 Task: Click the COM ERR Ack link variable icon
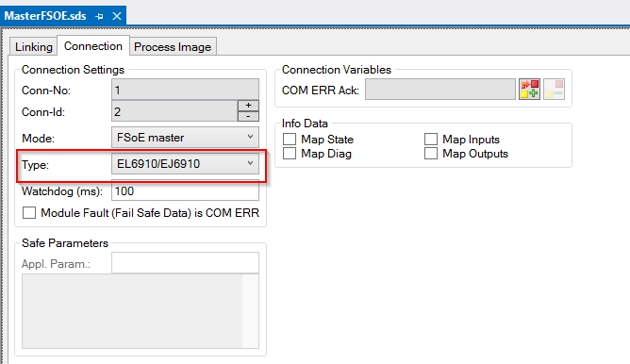[x=529, y=90]
